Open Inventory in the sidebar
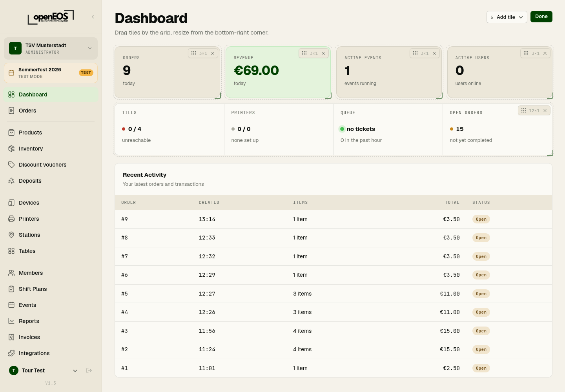The height and width of the screenshot is (392, 565). click(51, 149)
